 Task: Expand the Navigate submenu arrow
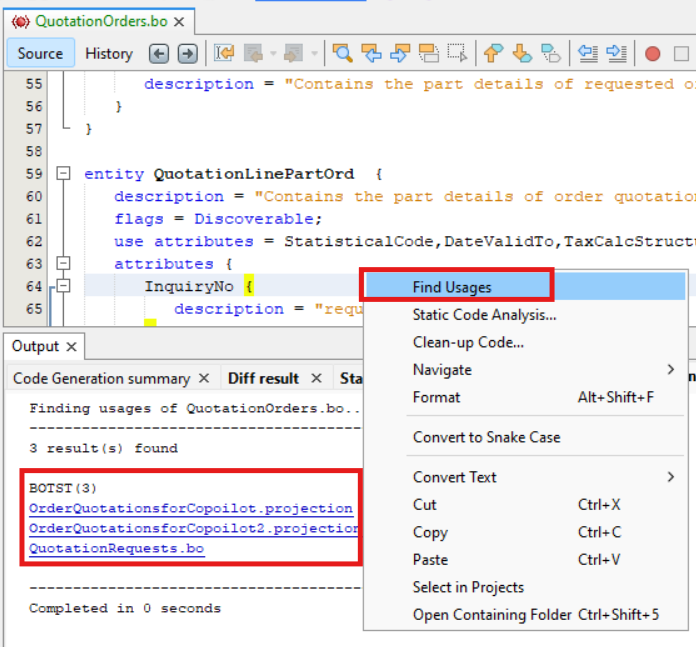[671, 369]
